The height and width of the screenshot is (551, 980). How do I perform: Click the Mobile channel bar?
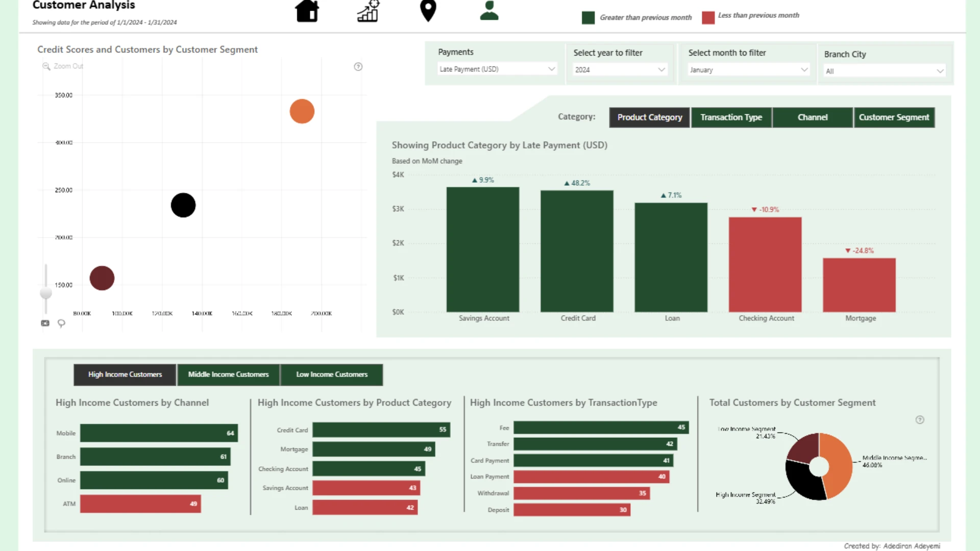point(159,433)
